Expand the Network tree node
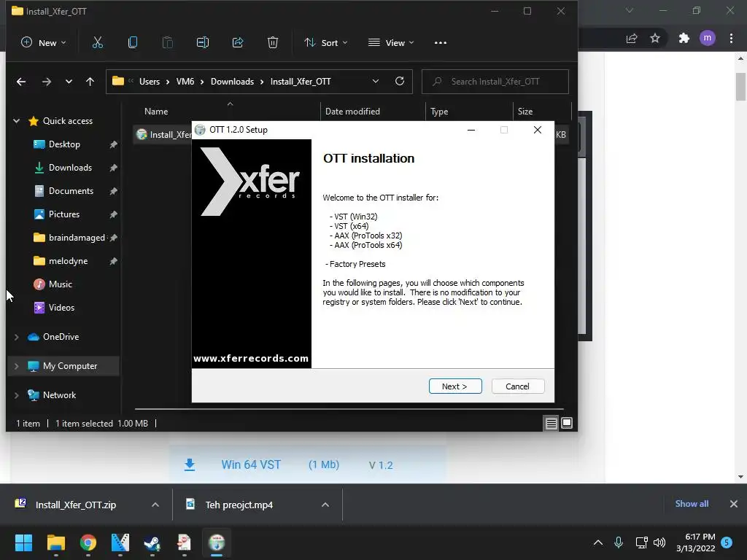The image size is (747, 560). click(17, 395)
